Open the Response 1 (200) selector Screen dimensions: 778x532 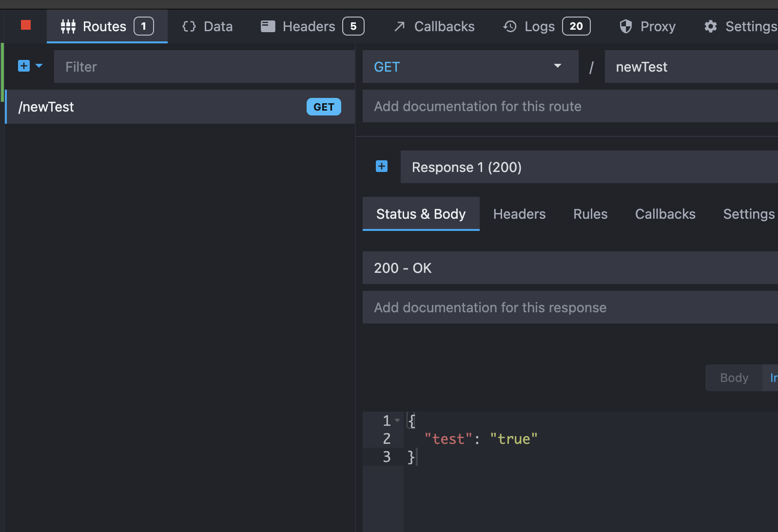coord(589,167)
